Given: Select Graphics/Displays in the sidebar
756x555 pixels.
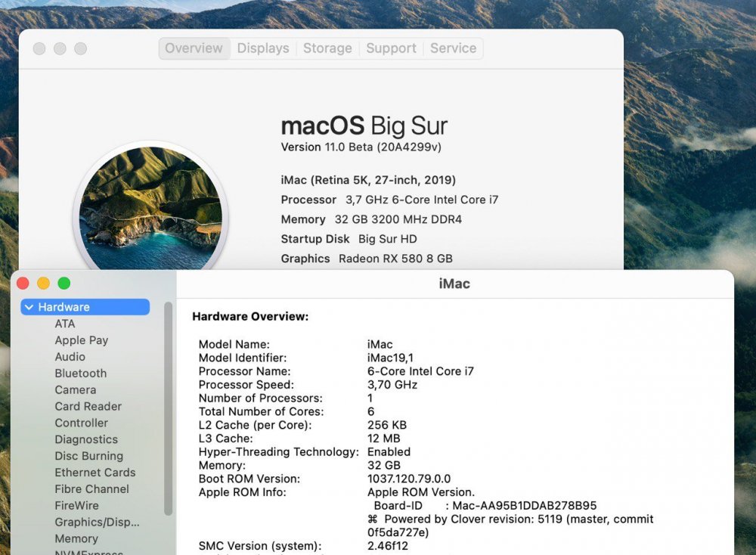Looking at the screenshot, I should [97, 522].
